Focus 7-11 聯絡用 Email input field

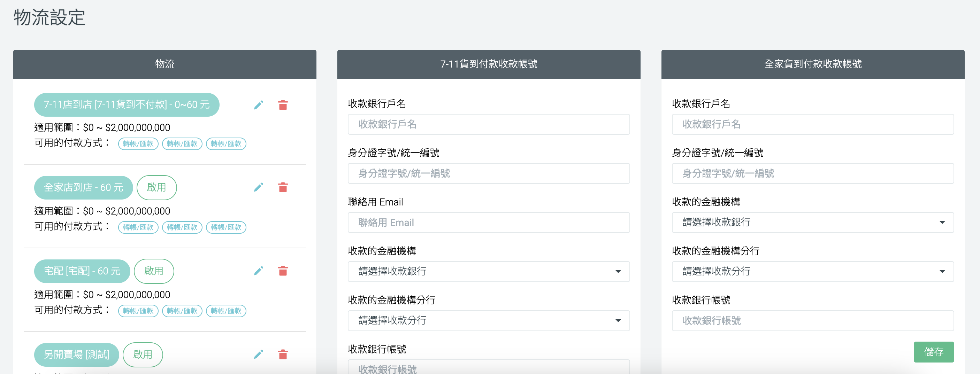pos(489,223)
